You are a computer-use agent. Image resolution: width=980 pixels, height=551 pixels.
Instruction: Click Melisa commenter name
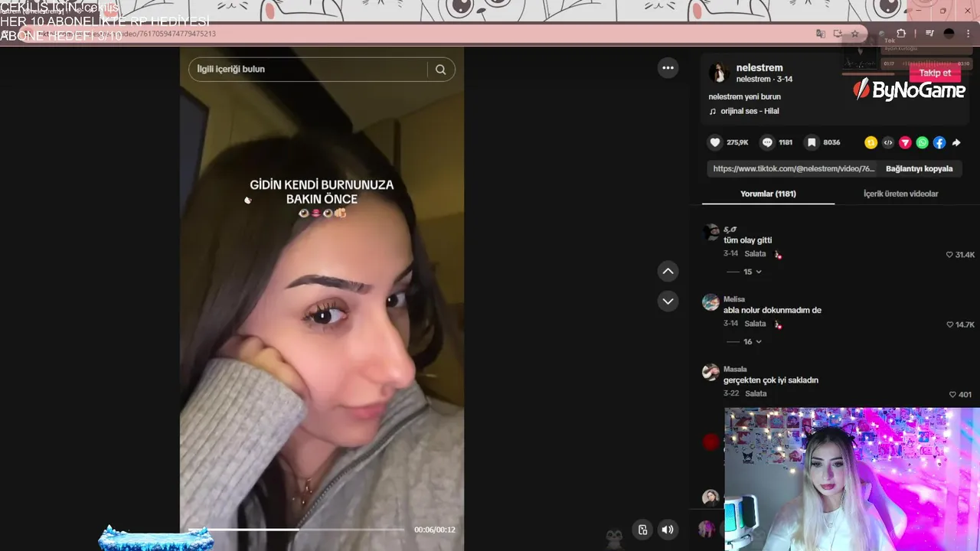coord(734,299)
